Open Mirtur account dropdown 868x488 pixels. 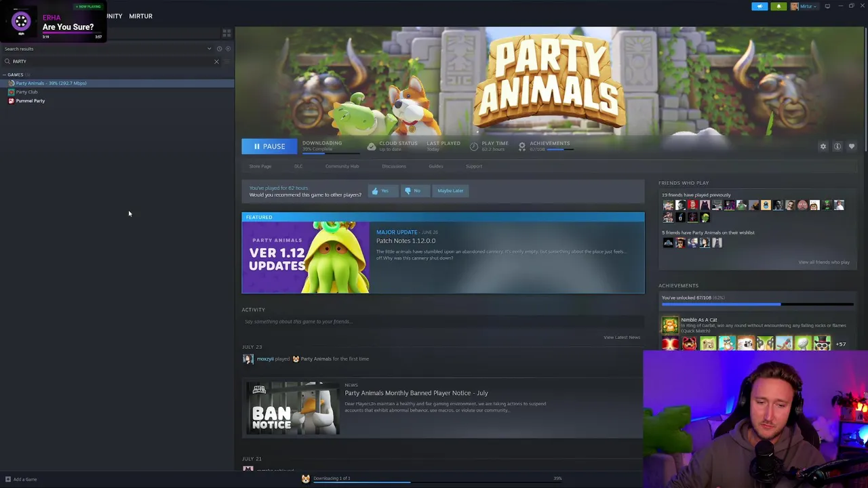coord(804,6)
